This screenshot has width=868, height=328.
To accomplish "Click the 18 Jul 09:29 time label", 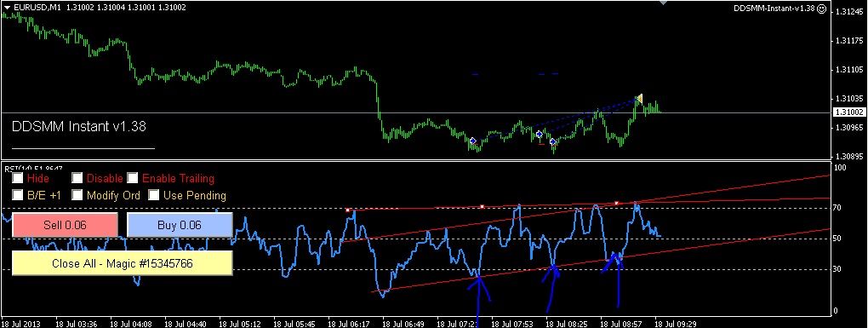I will 675,323.
